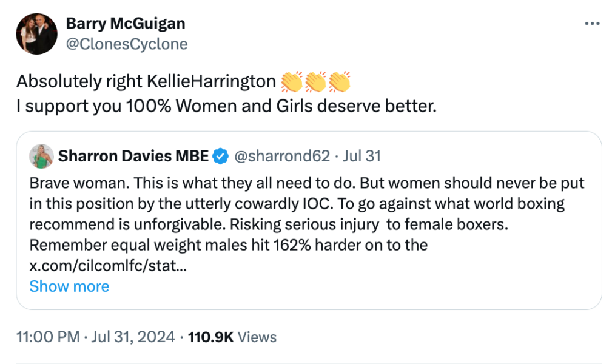Click Barry McGuigan's profile avatar
This screenshot has height=364, width=612.
coord(36,33)
